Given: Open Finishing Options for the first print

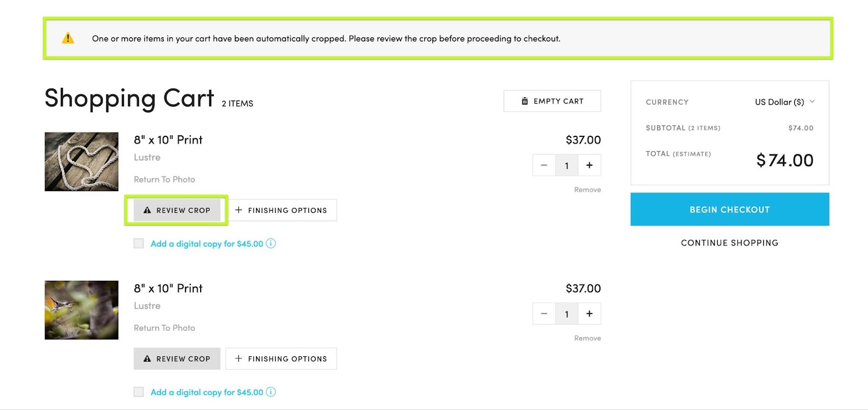Looking at the screenshot, I should pos(281,210).
